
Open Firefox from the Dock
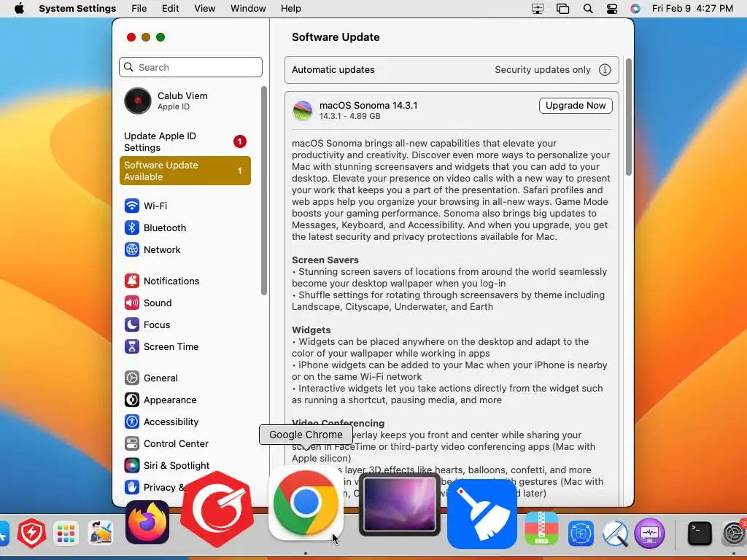point(147,522)
